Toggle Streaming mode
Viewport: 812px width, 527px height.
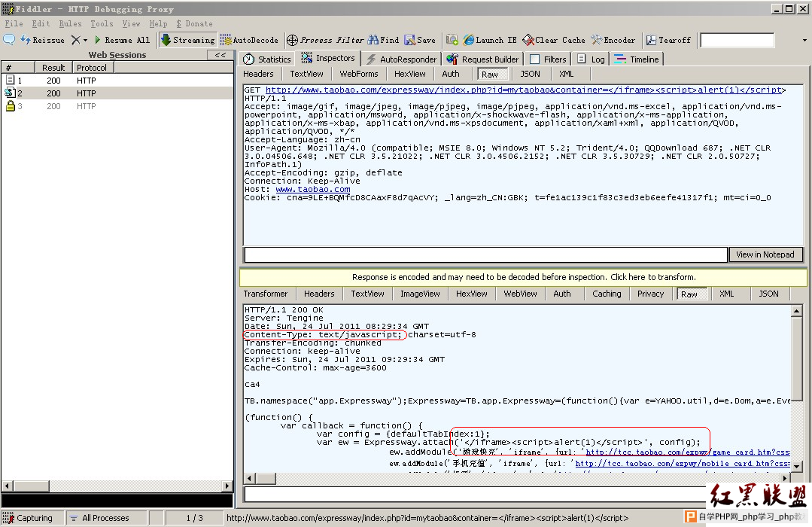[x=187, y=40]
